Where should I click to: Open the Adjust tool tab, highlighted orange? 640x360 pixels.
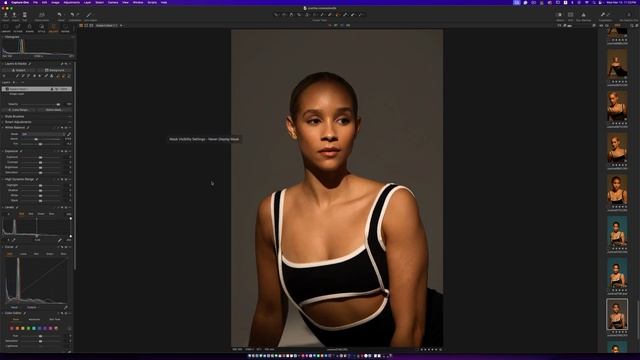coord(53,27)
